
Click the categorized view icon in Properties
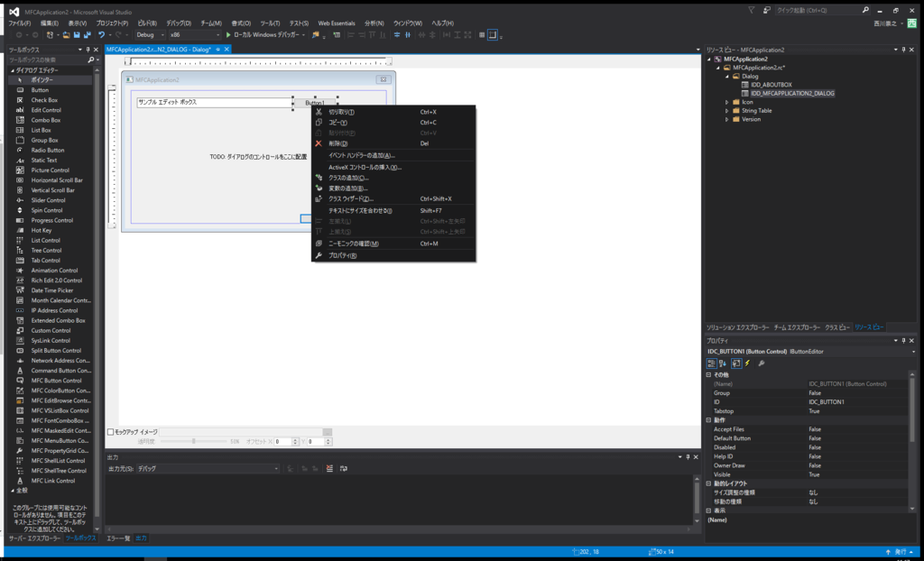click(712, 363)
